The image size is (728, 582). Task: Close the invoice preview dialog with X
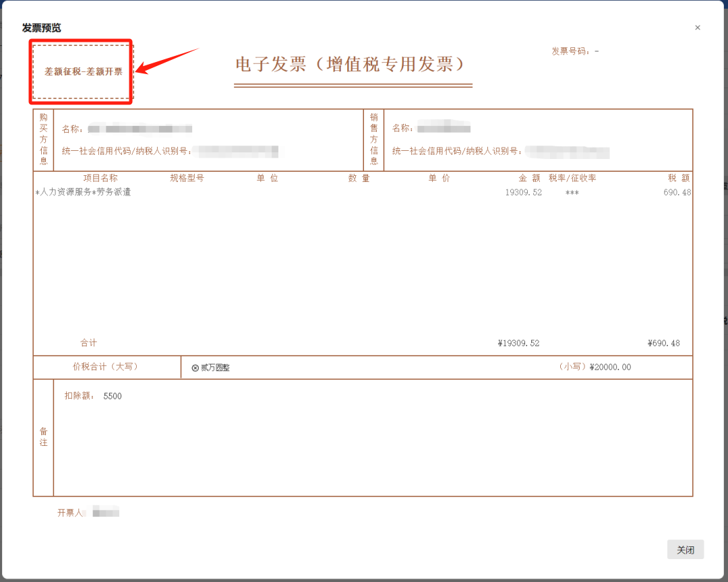[x=698, y=28]
